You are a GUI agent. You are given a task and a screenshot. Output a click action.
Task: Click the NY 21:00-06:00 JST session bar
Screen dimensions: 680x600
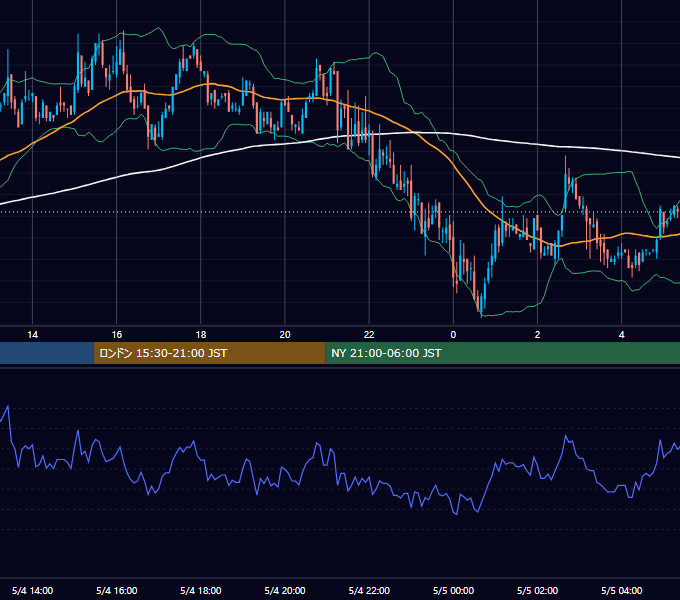(503, 353)
